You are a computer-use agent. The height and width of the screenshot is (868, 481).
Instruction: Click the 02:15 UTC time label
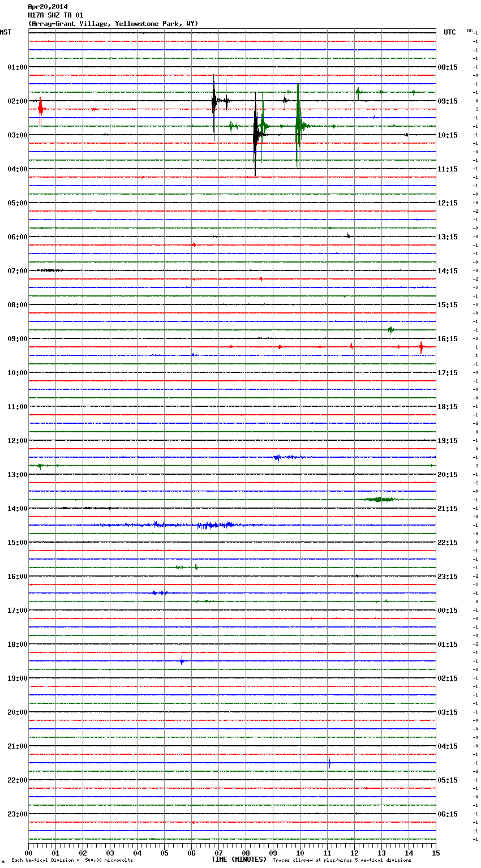point(448,678)
